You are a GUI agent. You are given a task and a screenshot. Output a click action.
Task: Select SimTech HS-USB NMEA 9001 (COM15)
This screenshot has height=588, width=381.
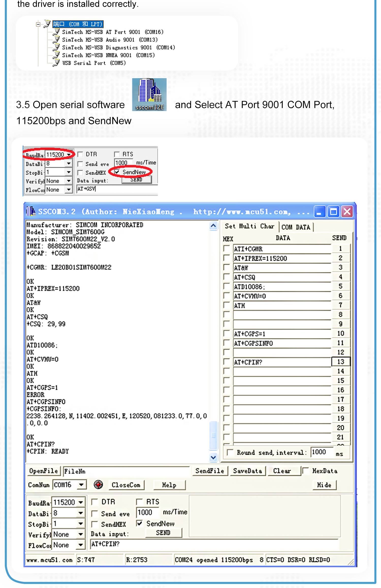108,55
